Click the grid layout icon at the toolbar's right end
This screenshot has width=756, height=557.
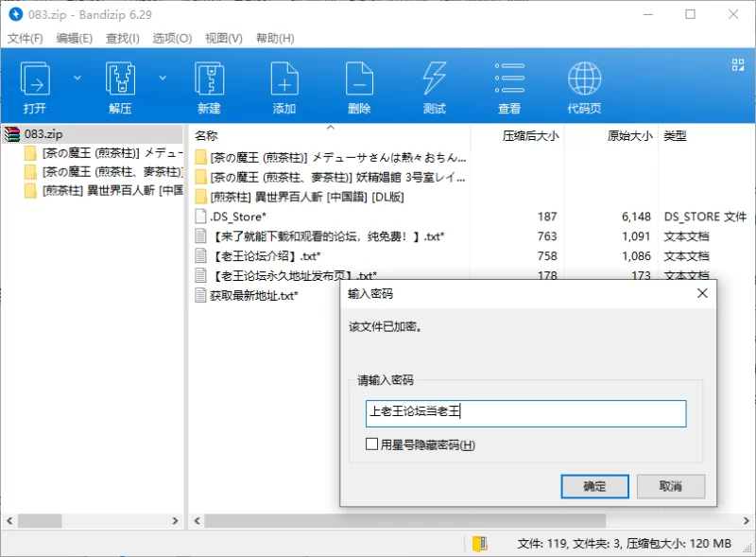pyautogui.click(x=738, y=64)
